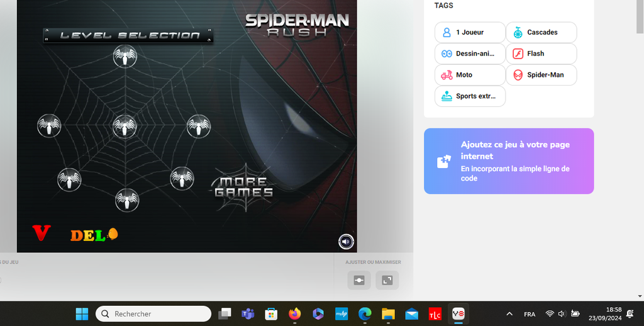Select the top spider level node
644x326 pixels.
pos(125,57)
